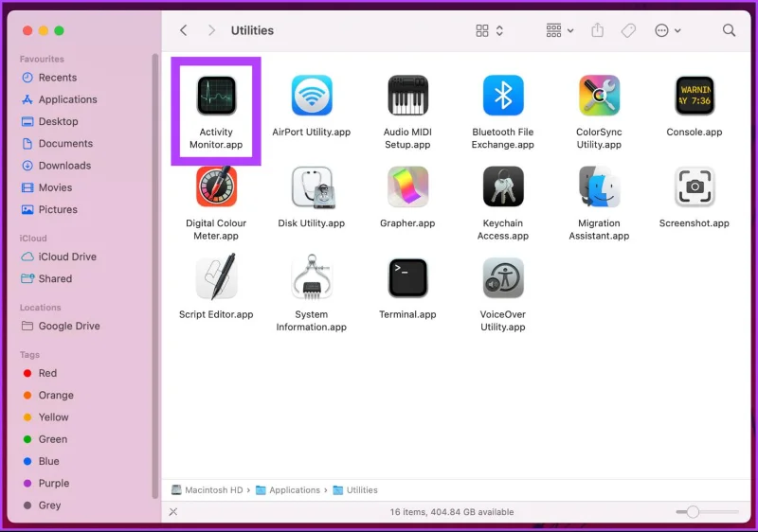Screen dimensions: 758x532
Task: Select the Screenshot.app camera icon
Action: point(695,186)
